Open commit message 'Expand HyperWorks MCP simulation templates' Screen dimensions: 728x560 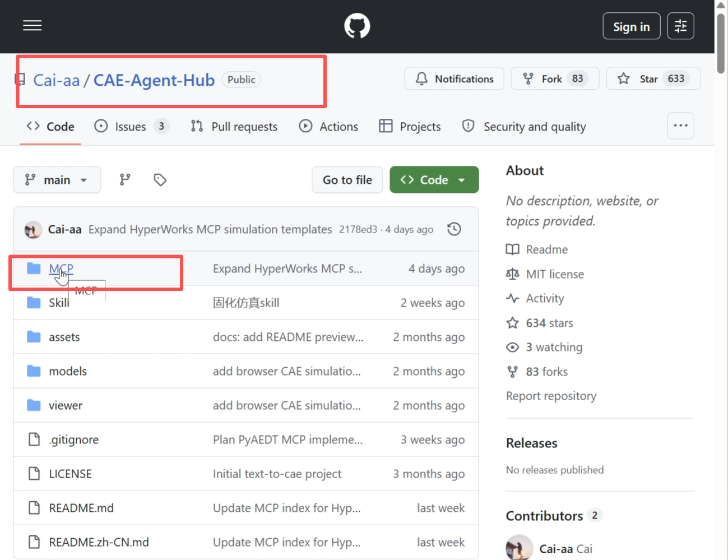(x=210, y=229)
